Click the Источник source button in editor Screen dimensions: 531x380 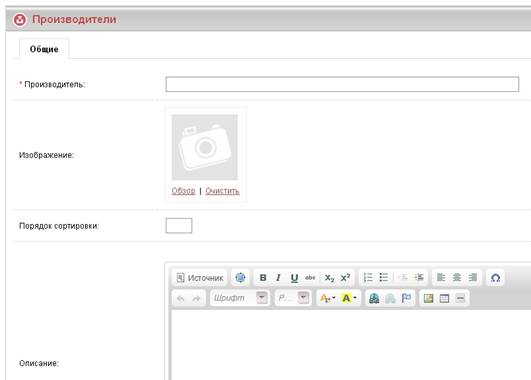click(x=200, y=278)
